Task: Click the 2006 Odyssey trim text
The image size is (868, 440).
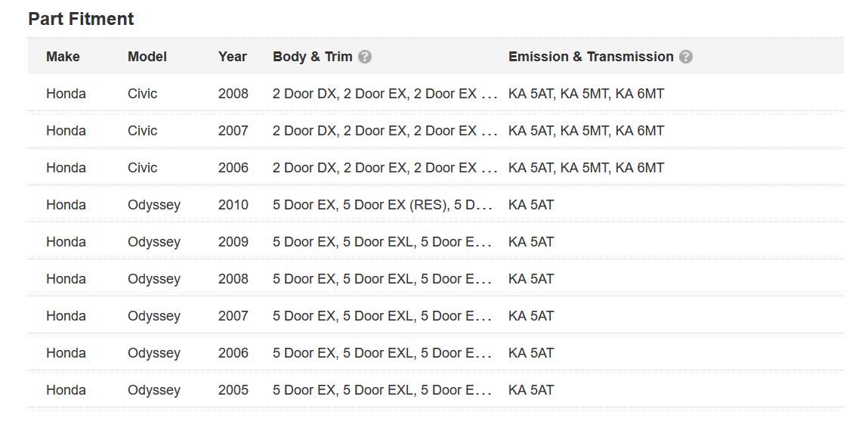Action: (x=381, y=353)
